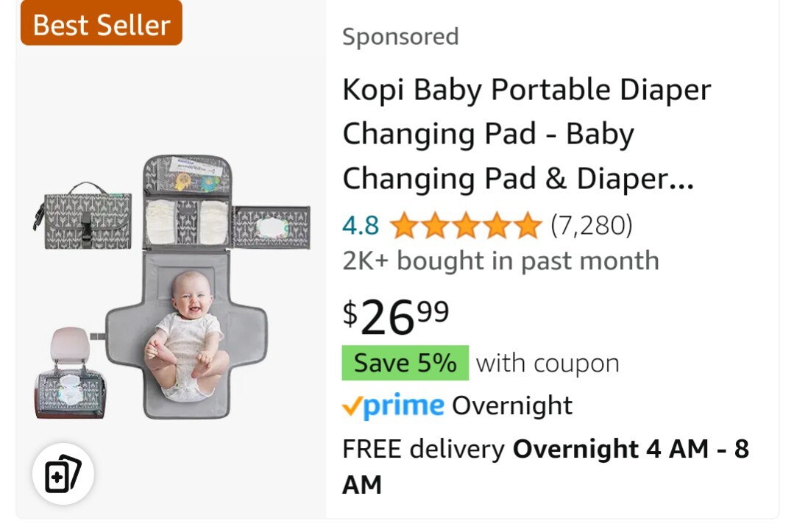
Task: Click the $26.99 price
Action: click(395, 316)
